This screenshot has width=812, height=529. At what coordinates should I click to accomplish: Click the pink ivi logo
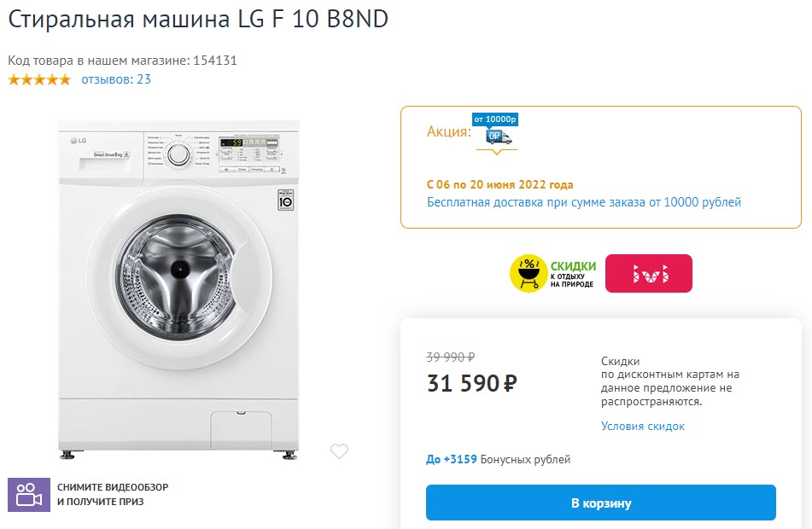[649, 274]
